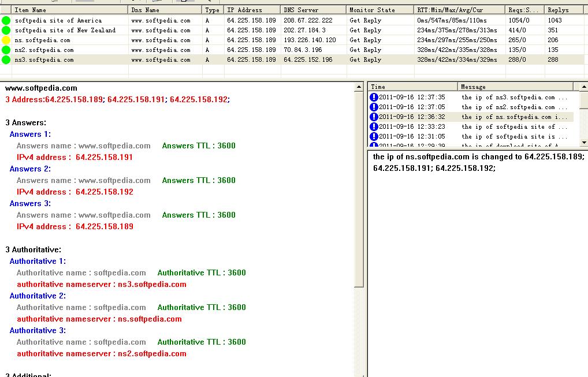Click 'Answers 1:' heading
This screenshot has height=377, width=588.
click(x=31, y=134)
